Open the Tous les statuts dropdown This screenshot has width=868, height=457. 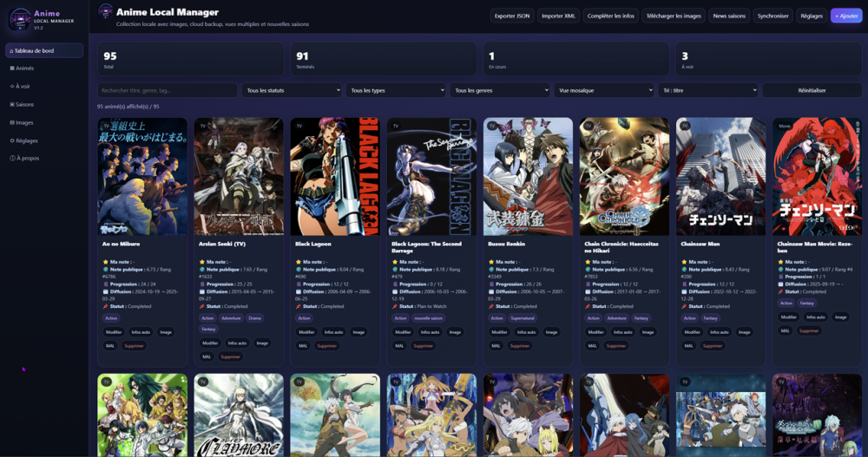[292, 90]
